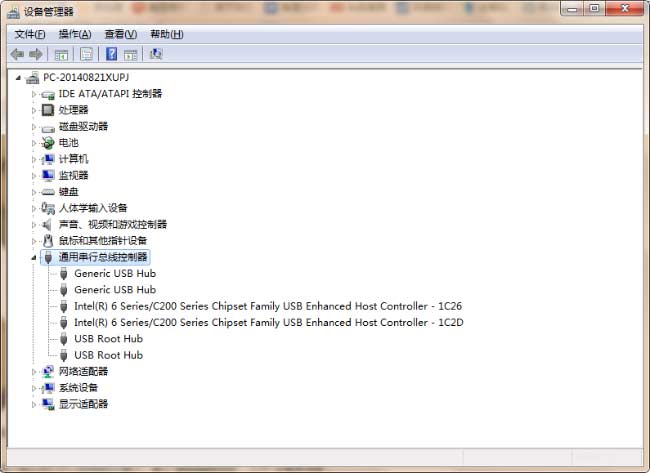Click the USB icon of 1C26 host controller

click(x=63, y=306)
